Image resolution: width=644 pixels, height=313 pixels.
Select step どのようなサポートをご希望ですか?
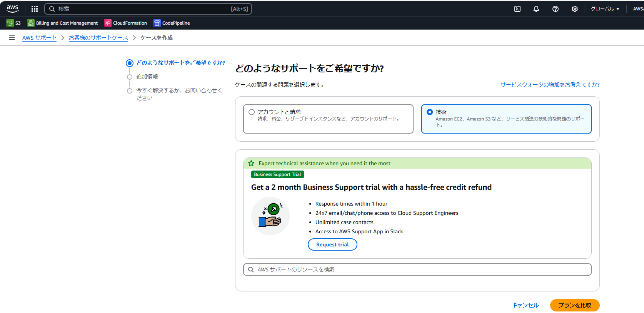[x=181, y=63]
